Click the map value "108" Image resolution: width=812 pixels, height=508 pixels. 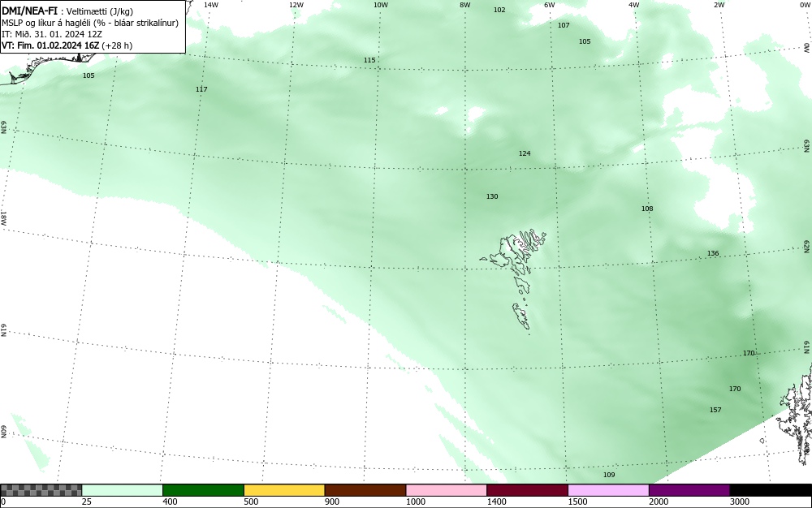pos(647,209)
